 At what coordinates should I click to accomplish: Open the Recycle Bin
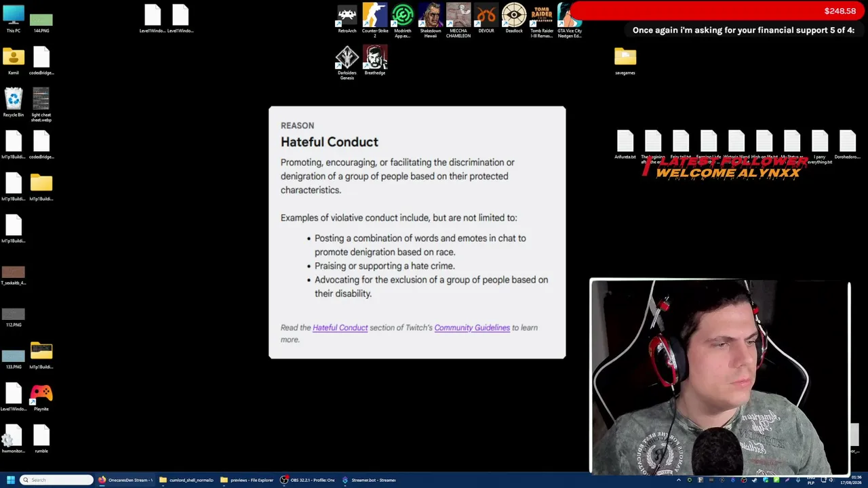14,102
